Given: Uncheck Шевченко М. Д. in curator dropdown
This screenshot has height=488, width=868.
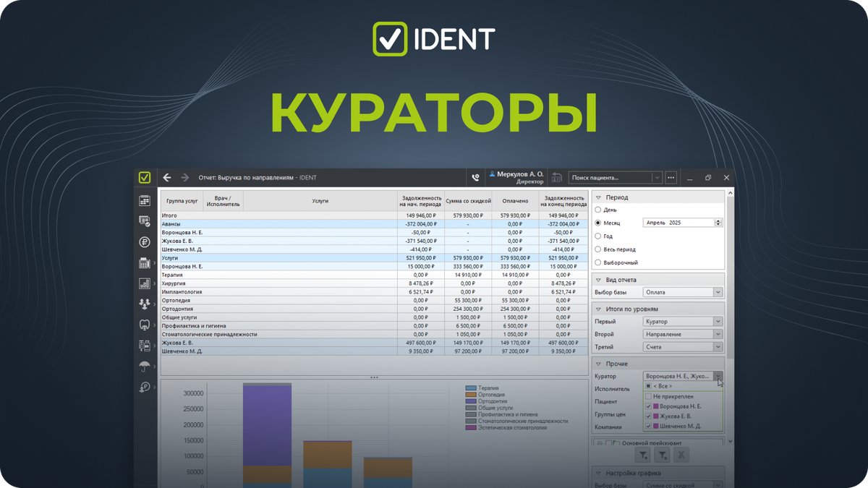Looking at the screenshot, I should point(649,427).
